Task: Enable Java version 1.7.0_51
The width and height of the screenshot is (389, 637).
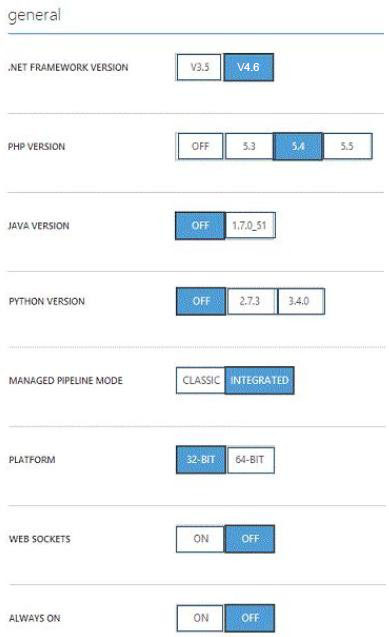Action: pos(250,225)
